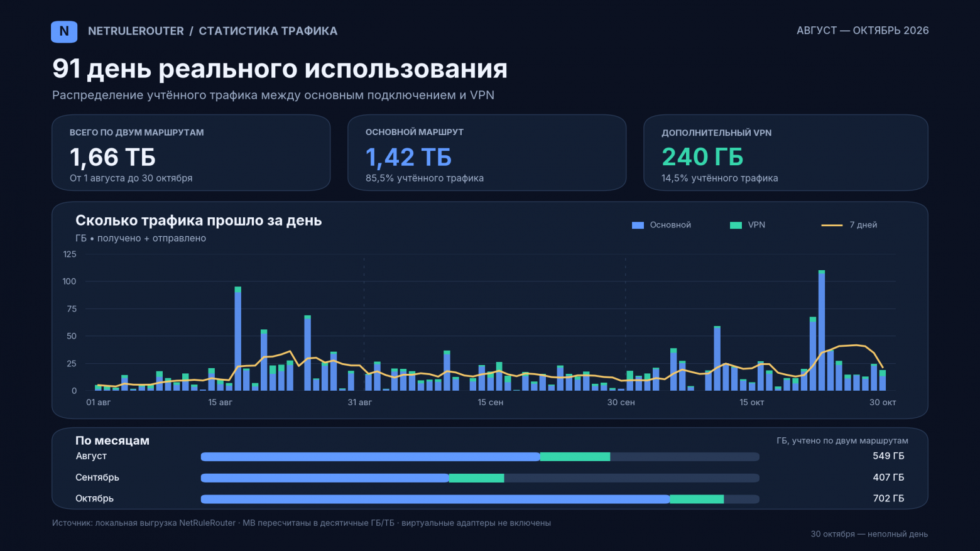Click the blue segment of the Сентябрь bar
The width and height of the screenshot is (980, 551).
[325, 478]
